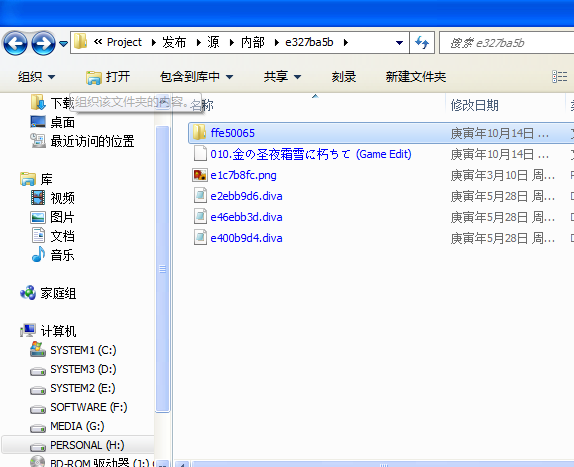The height and width of the screenshot is (467, 574).
Task: Click date cell 庚寅年3月10日 of e1c7b8fc.png
Action: pos(502,176)
